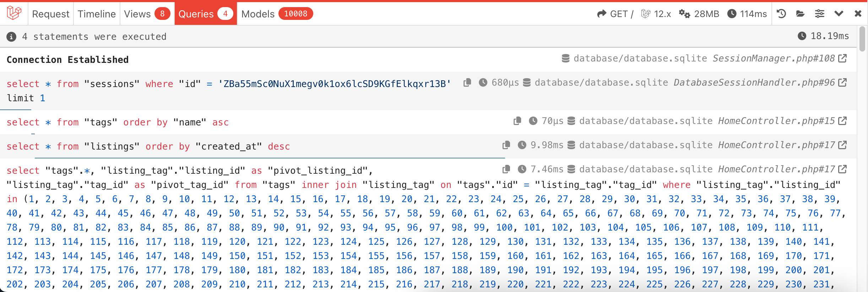This screenshot has width=868, height=292.
Task: Open HomeController.php#15 external link icon
Action: tap(842, 121)
